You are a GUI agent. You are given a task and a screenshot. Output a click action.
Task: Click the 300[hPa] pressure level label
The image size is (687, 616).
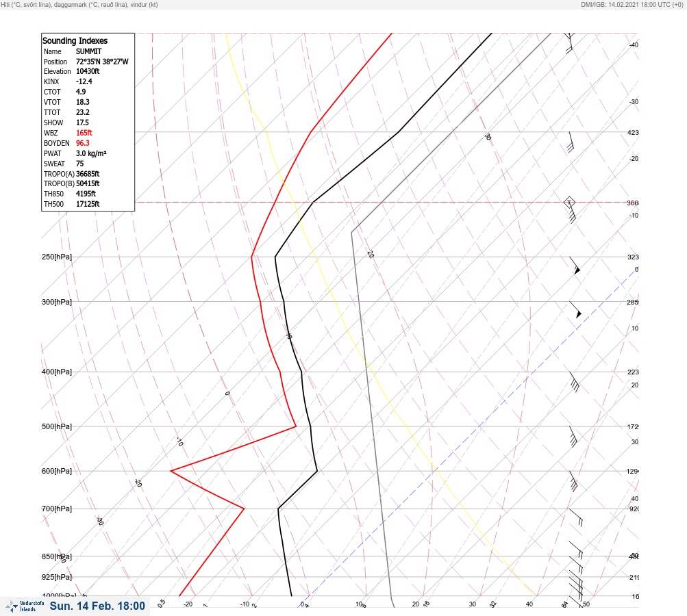pyautogui.click(x=57, y=302)
